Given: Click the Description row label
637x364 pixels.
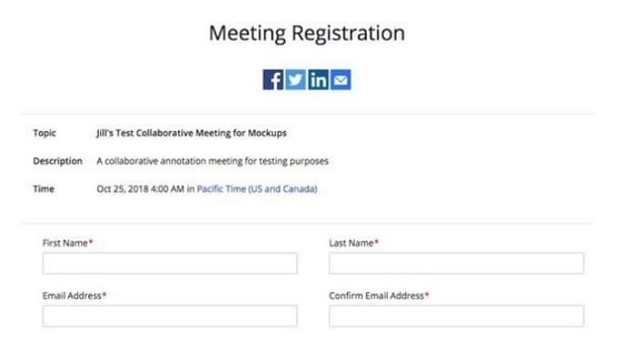Looking at the screenshot, I should (x=57, y=161).
